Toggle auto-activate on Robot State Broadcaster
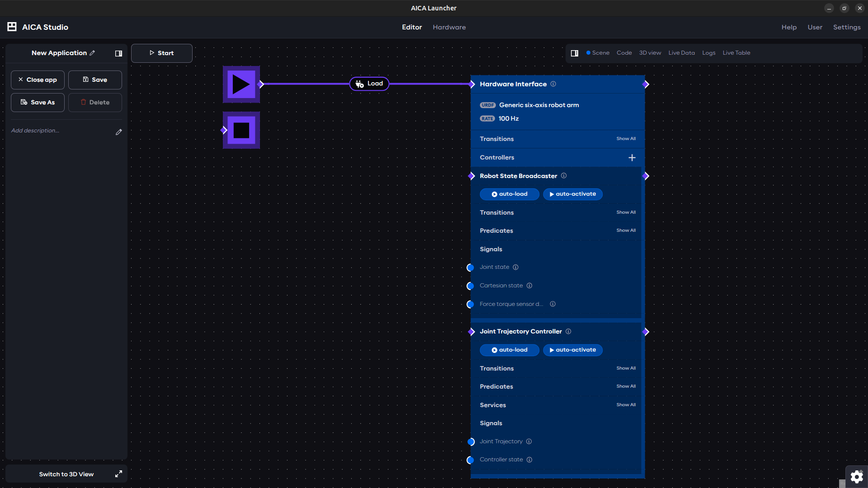868x488 pixels. 572,194
